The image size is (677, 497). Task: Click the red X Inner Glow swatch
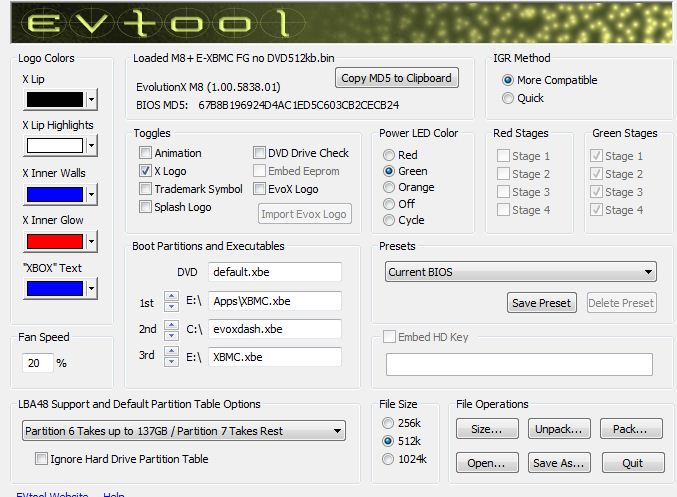55,241
